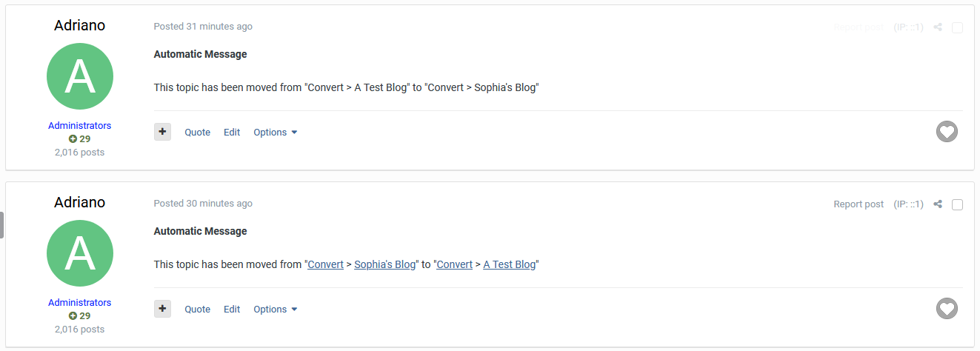The width and height of the screenshot is (980, 351).
Task: Tick the first post's moderation checkbox
Action: [x=957, y=28]
